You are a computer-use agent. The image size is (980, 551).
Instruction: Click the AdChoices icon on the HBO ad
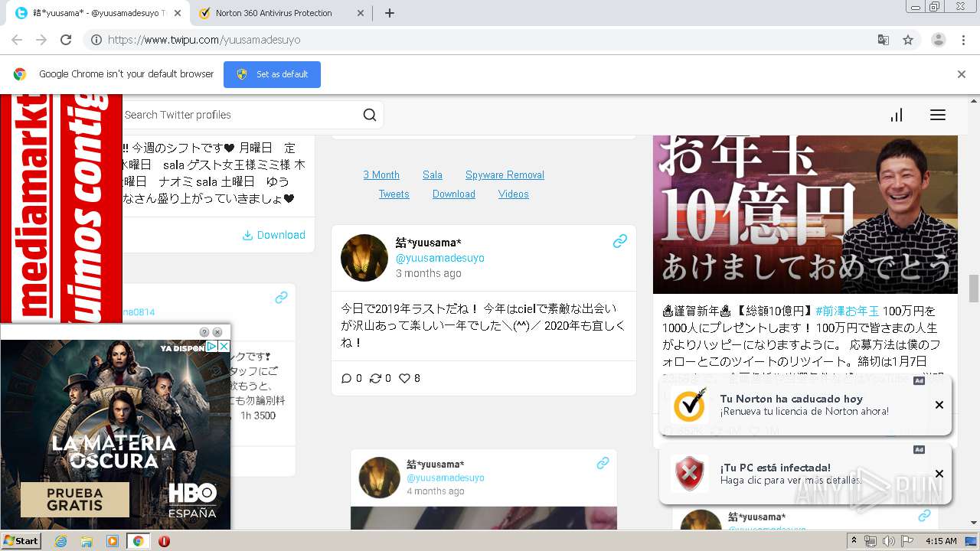click(x=213, y=347)
